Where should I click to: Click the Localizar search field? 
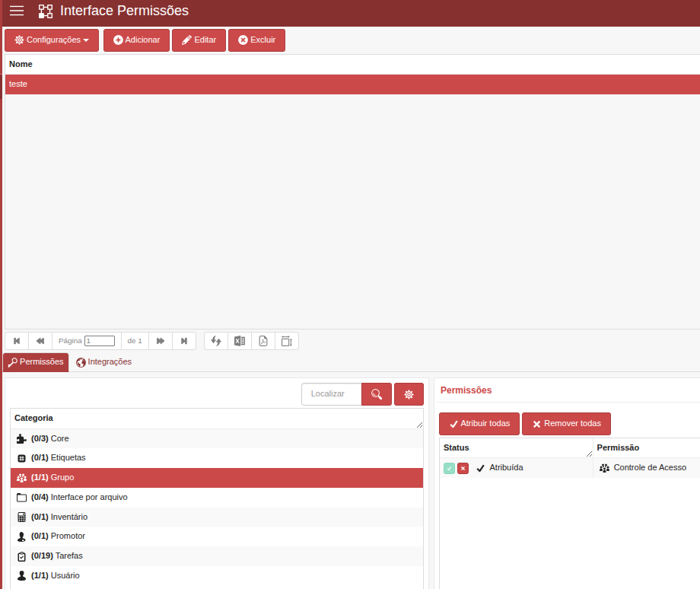coord(331,394)
